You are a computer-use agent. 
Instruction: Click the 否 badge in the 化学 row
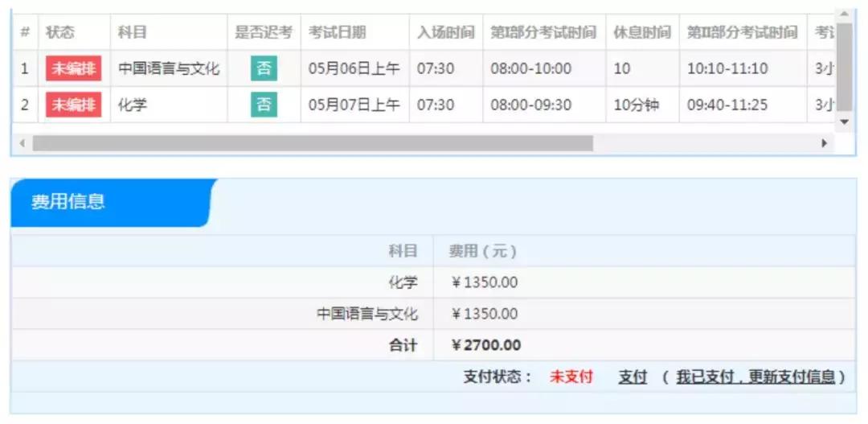pyautogui.click(x=264, y=105)
